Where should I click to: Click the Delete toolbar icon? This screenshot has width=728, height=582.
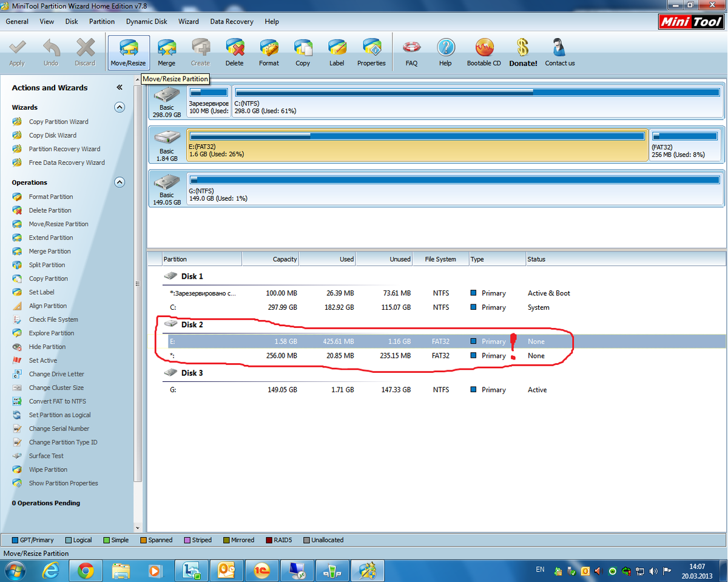234,53
